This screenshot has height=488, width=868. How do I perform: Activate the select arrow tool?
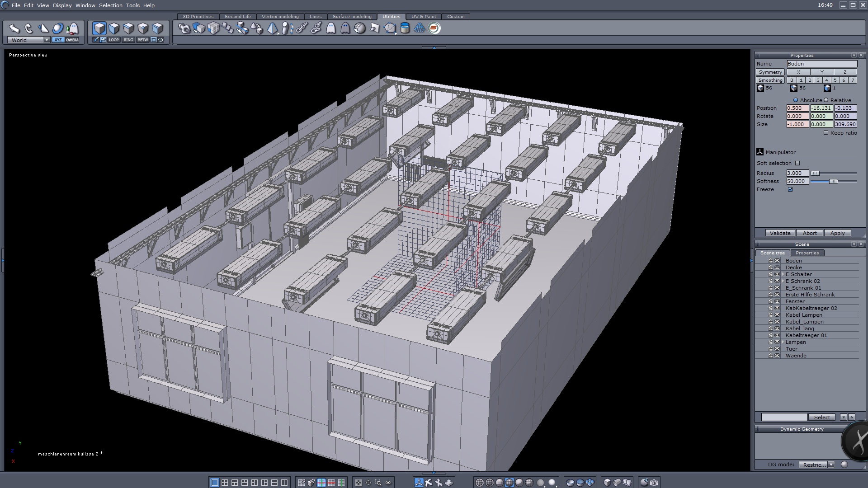point(14,28)
